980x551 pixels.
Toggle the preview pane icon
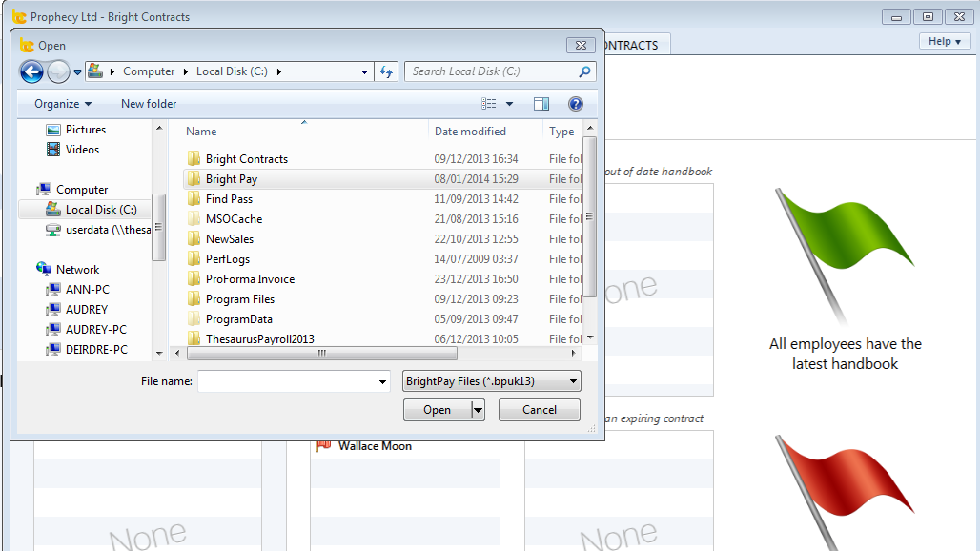pos(541,104)
